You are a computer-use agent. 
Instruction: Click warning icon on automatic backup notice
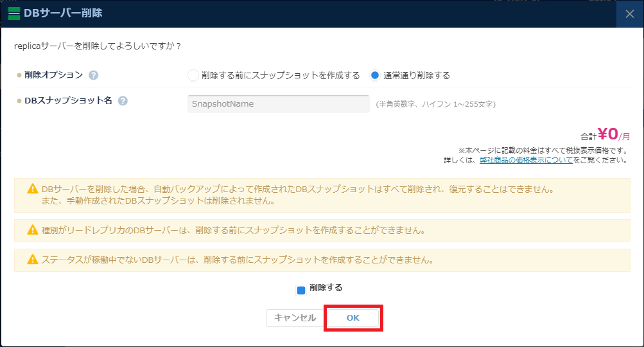tap(32, 190)
